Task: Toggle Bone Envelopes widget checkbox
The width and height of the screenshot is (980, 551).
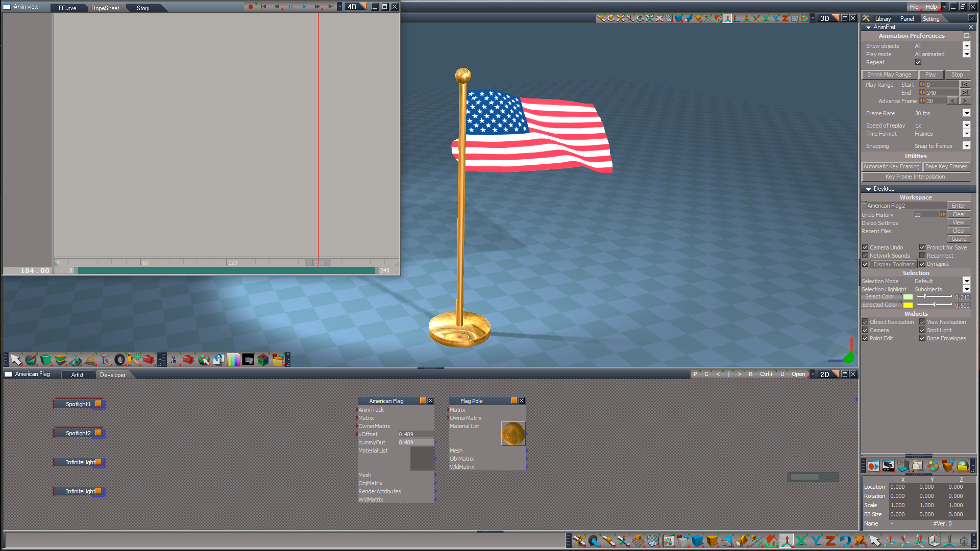Action: (x=922, y=338)
